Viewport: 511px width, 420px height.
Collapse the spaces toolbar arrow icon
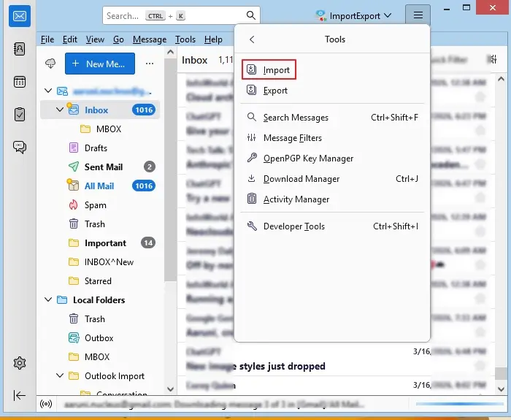tap(20, 396)
